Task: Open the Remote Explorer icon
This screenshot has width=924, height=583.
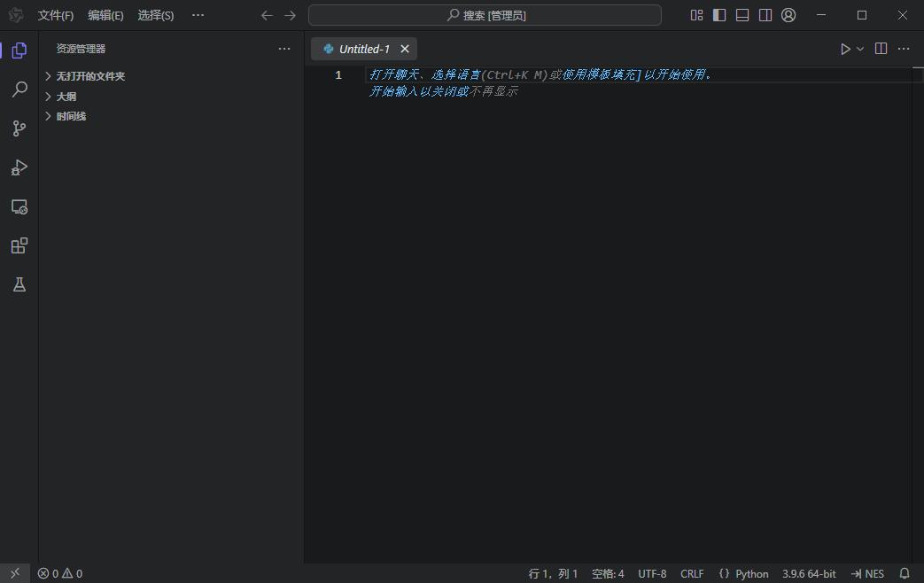Action: coord(19,206)
